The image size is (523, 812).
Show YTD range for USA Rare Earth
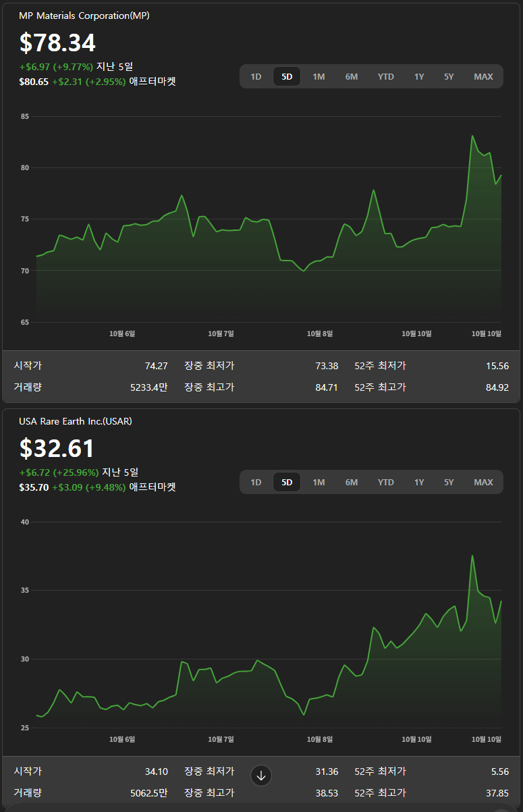pyautogui.click(x=385, y=482)
